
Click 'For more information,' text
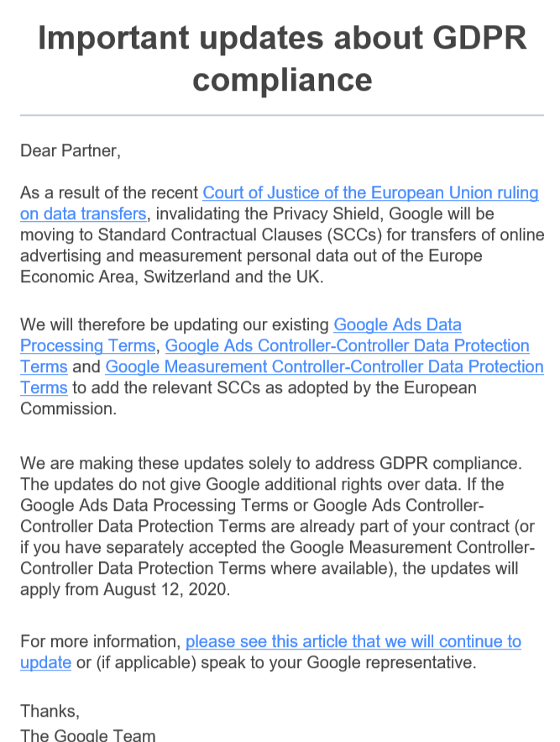[x=100, y=641]
